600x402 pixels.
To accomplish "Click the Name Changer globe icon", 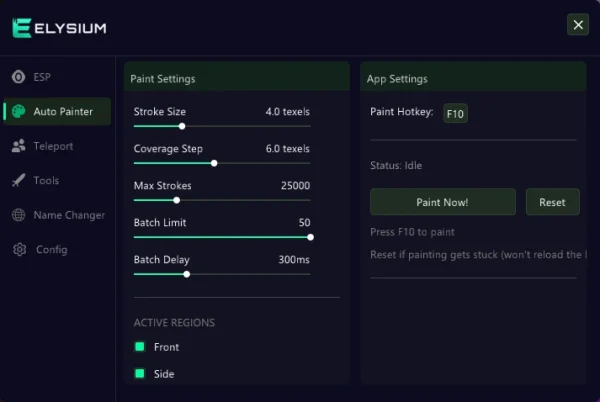I will pyautogui.click(x=18, y=215).
